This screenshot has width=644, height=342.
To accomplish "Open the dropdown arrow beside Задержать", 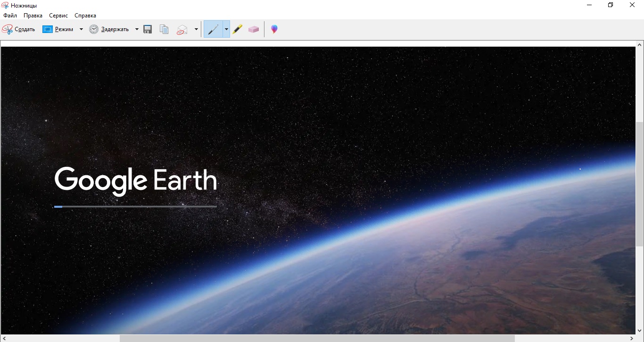I will point(137,29).
